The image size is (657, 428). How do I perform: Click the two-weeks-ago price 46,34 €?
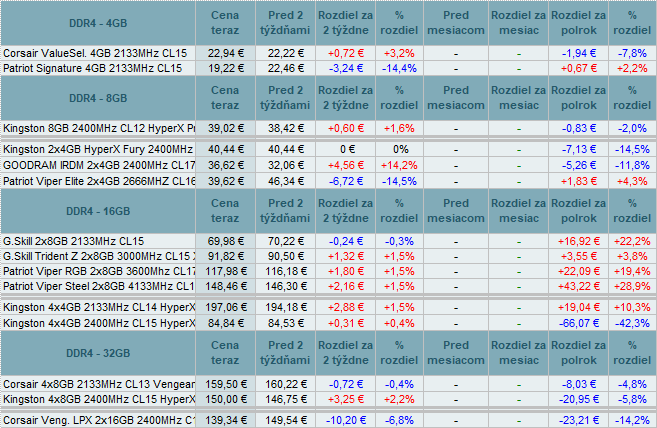[286, 181]
